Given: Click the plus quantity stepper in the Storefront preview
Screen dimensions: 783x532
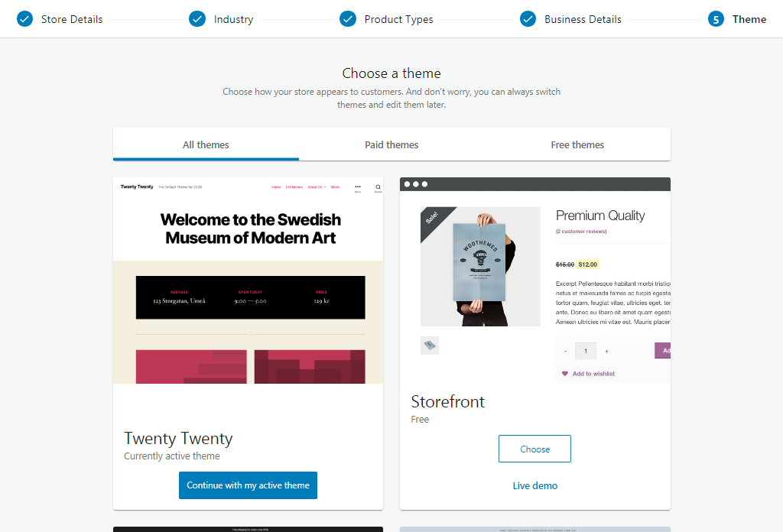Looking at the screenshot, I should point(606,352).
